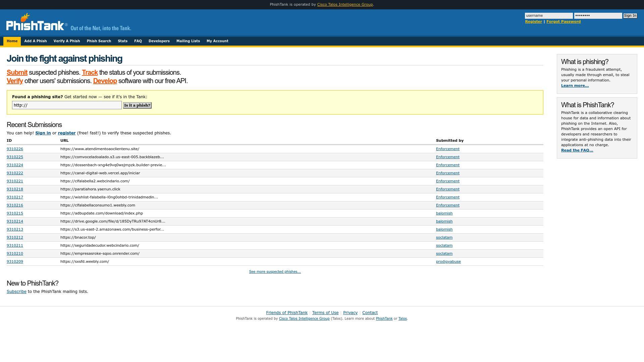
Task: Go to the Phish Search tab
Action: 99,41
